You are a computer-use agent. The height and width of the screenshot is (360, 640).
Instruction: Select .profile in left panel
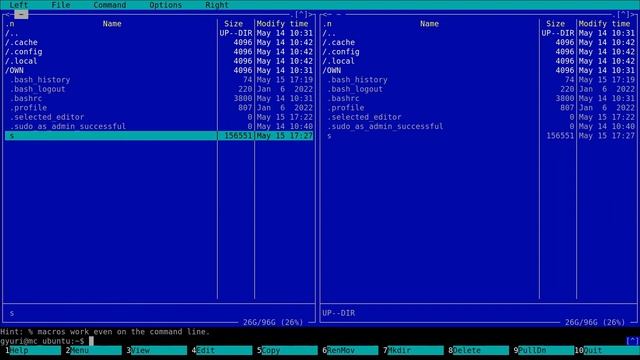(x=110, y=108)
